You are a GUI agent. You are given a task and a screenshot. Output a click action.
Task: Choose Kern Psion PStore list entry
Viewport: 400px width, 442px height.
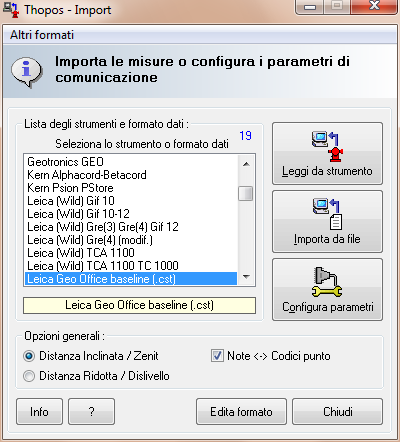click(70, 188)
